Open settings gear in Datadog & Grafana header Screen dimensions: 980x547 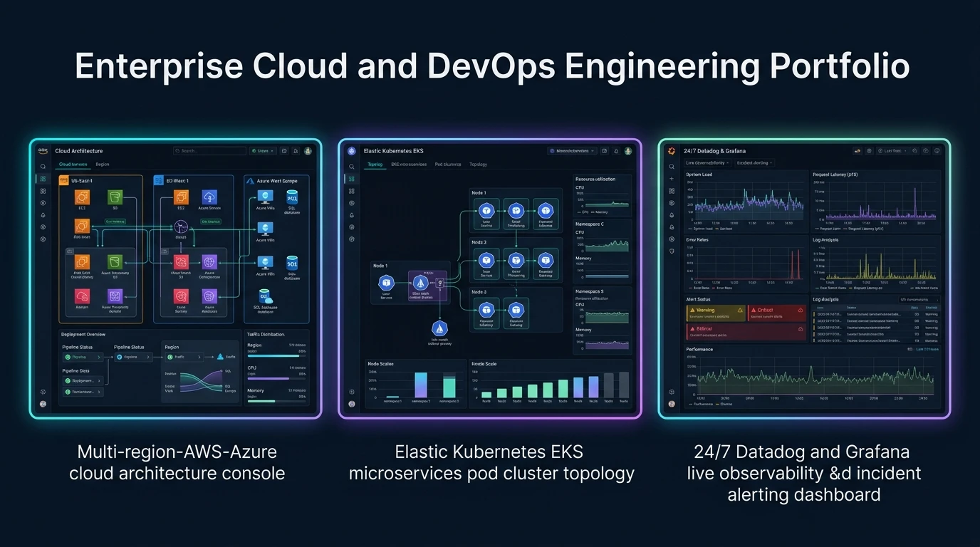pos(869,151)
